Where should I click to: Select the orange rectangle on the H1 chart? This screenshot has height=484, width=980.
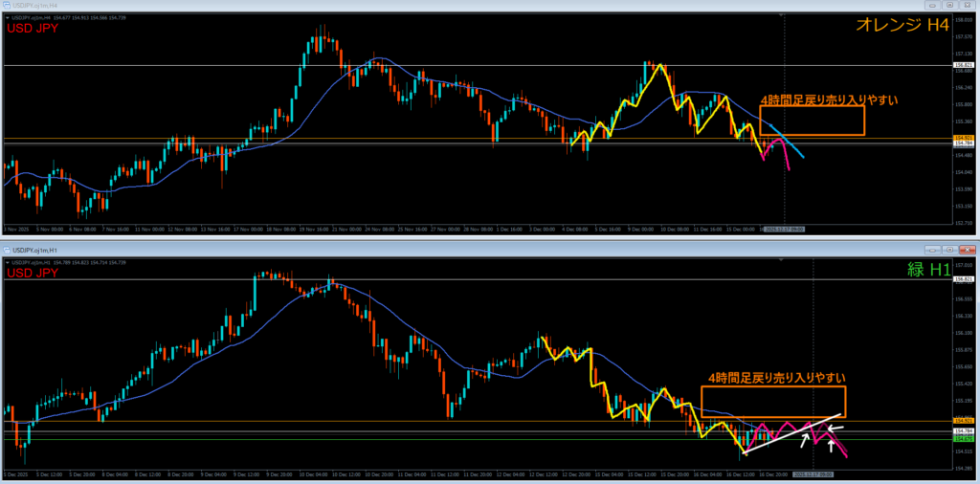coord(773,402)
